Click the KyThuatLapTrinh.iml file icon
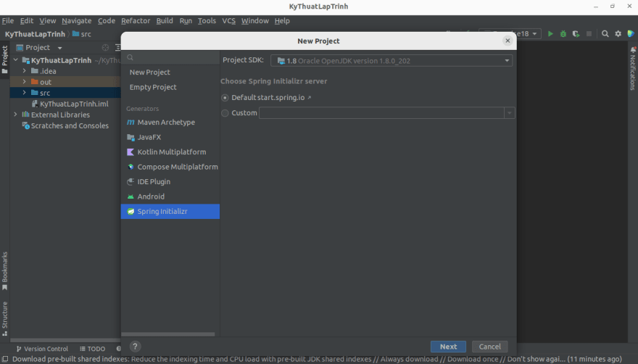 click(x=35, y=104)
